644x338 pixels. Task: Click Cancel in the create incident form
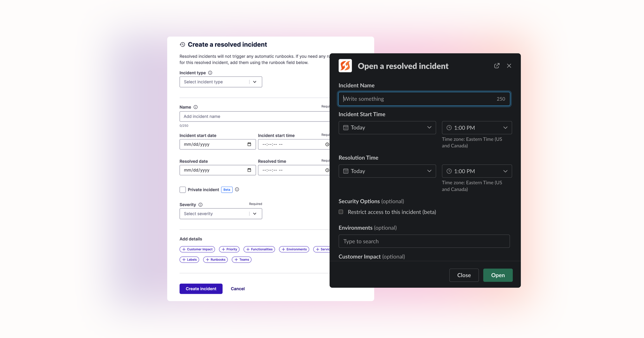(x=238, y=289)
